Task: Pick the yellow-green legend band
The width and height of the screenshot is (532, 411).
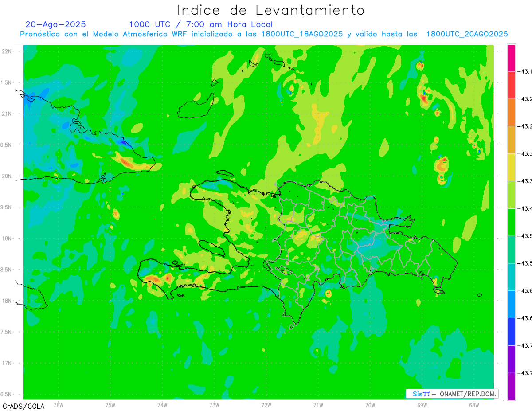Action: pyautogui.click(x=511, y=195)
